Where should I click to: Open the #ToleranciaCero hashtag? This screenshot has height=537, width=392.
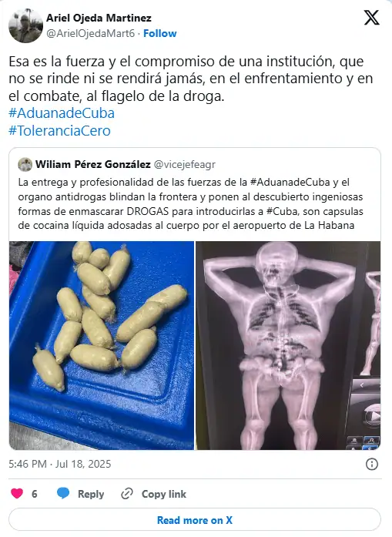point(59,131)
